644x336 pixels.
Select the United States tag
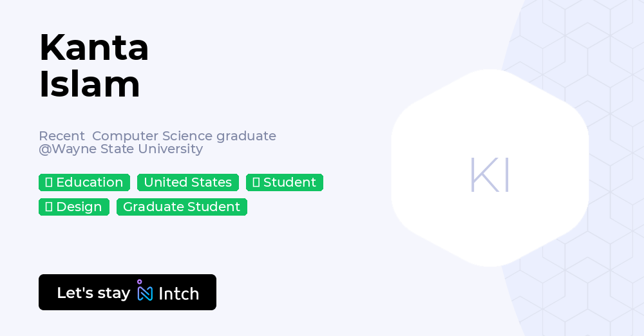click(x=187, y=183)
